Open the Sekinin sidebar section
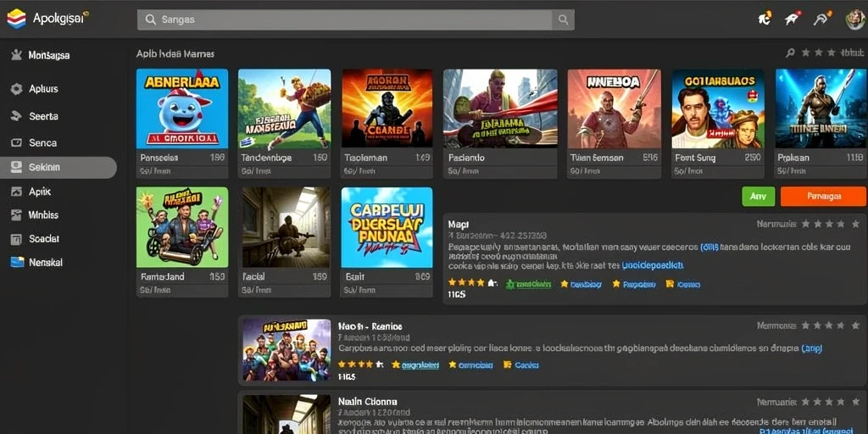 click(58, 167)
